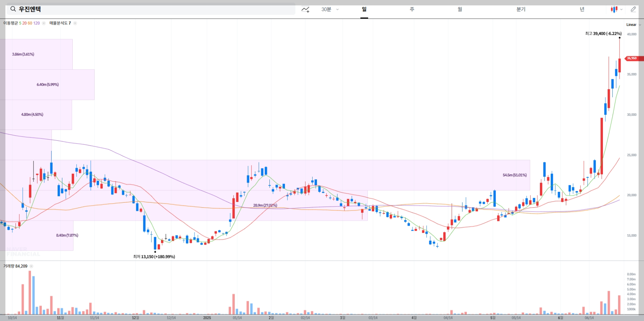Click the 최고 39,400 high marker
Screen dimensions: 644x321
click(603, 33)
